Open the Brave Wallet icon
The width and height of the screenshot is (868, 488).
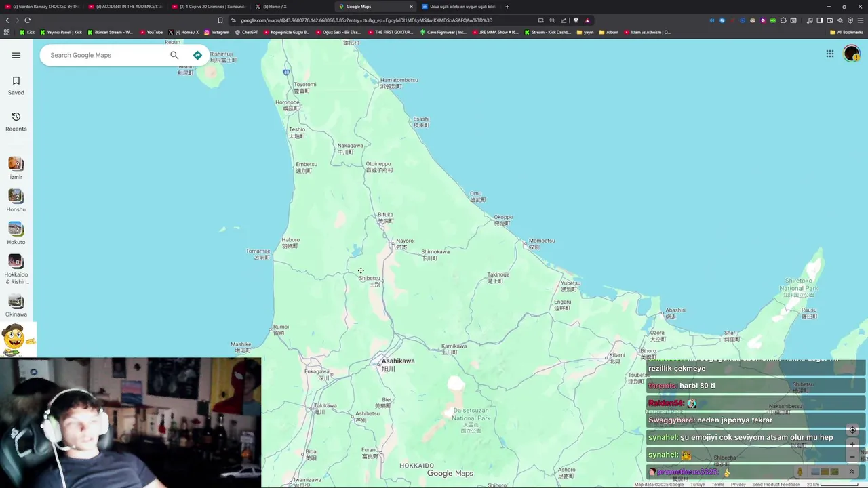(x=830, y=20)
